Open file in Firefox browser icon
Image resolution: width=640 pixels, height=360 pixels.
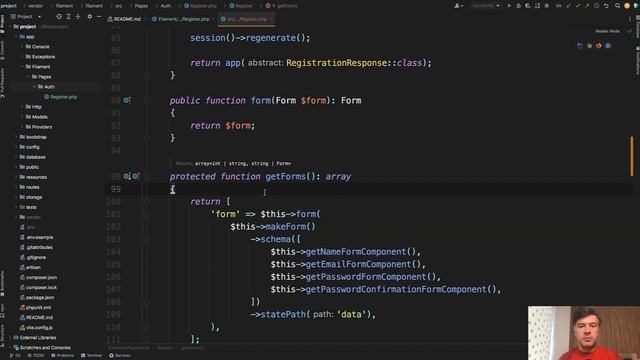tap(599, 46)
